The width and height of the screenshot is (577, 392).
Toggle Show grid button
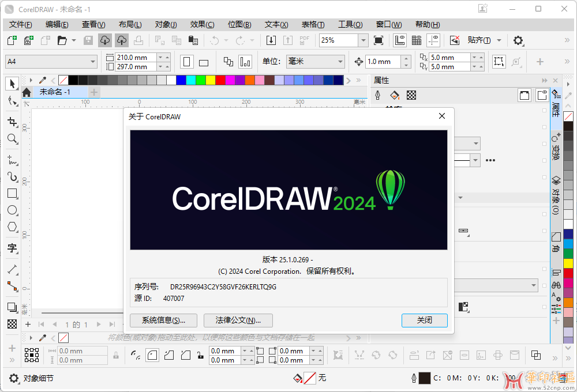(x=417, y=40)
